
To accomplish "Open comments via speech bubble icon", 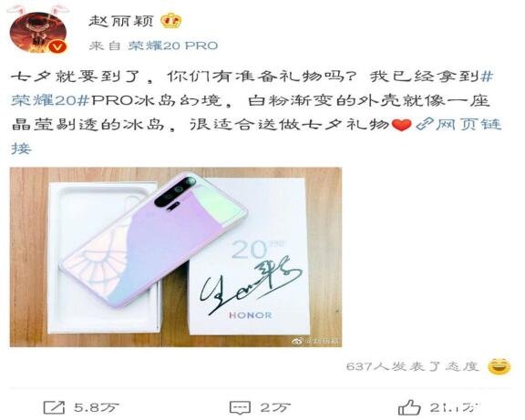I will [x=240, y=408].
